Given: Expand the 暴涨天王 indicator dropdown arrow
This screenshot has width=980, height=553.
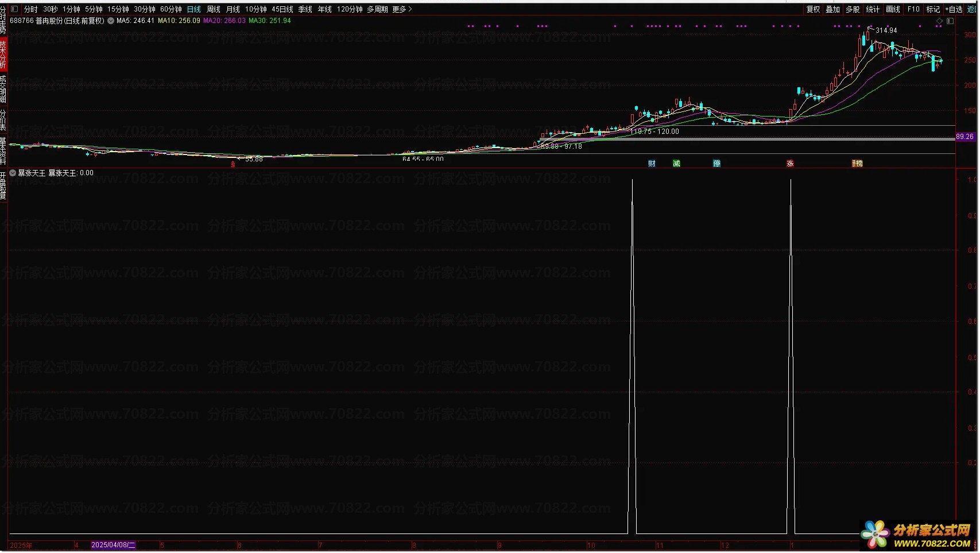Looking at the screenshot, I should (13, 173).
